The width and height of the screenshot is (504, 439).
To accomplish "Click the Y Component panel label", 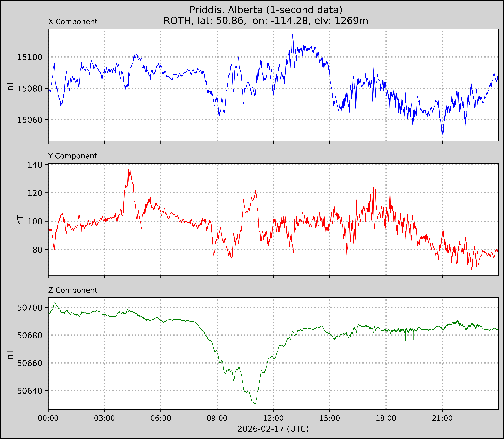I will 73,156.
